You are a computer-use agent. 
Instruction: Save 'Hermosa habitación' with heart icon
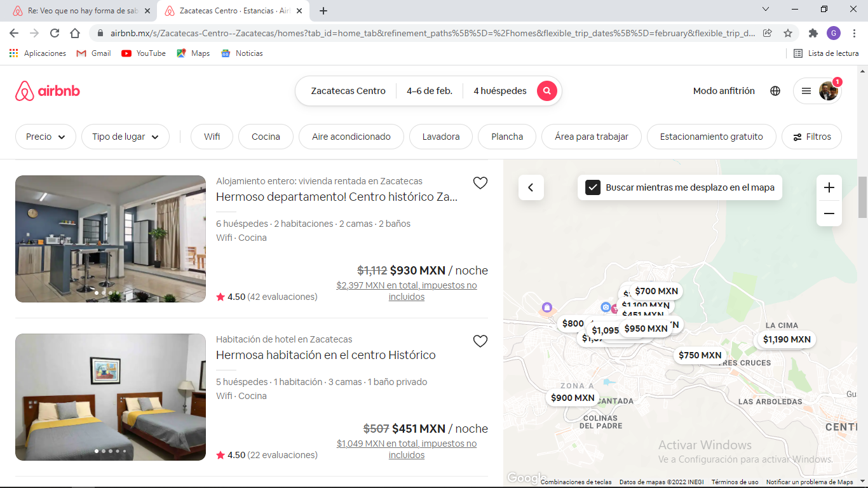(480, 341)
